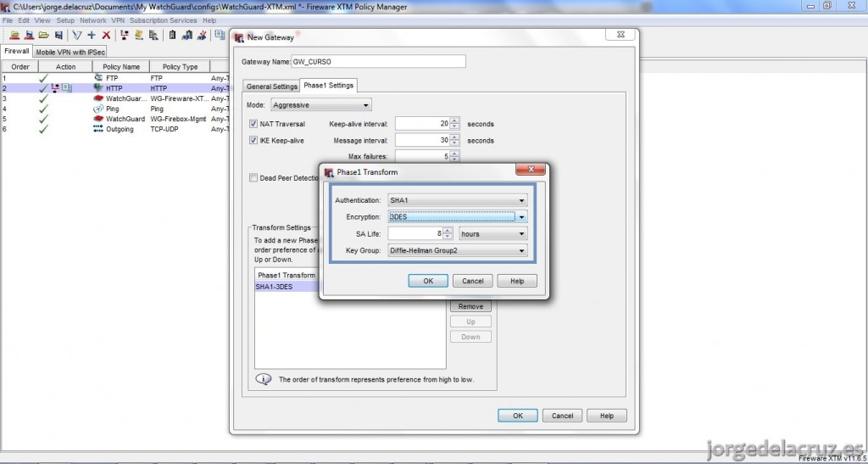The image size is (868, 464).
Task: Toggle the IKE Keep-alive checkbox
Action: tap(253, 141)
